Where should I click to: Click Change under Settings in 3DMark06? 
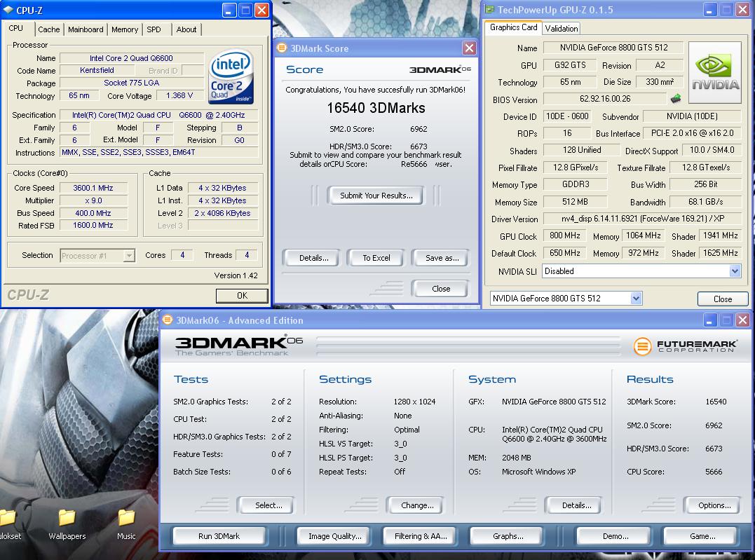[x=417, y=505]
